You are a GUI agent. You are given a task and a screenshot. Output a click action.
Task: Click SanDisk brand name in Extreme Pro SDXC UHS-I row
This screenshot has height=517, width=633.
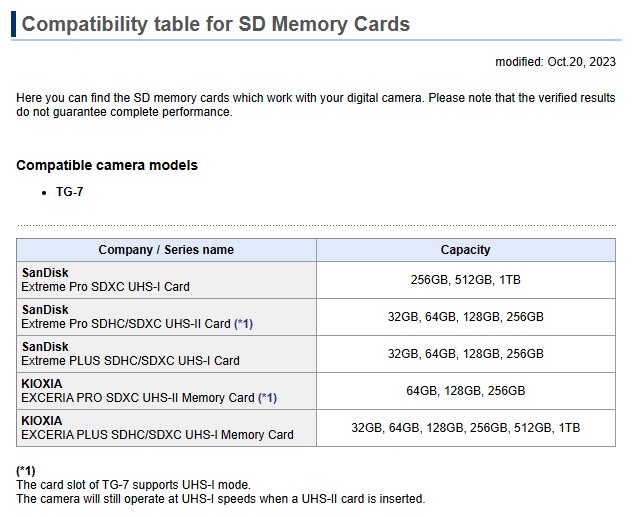click(x=45, y=273)
